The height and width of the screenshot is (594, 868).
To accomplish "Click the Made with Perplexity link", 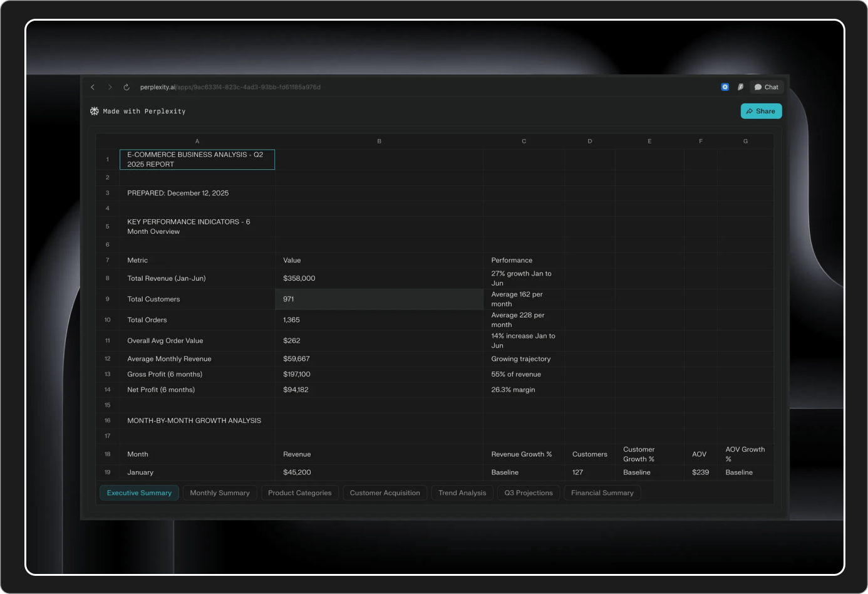I will point(144,112).
